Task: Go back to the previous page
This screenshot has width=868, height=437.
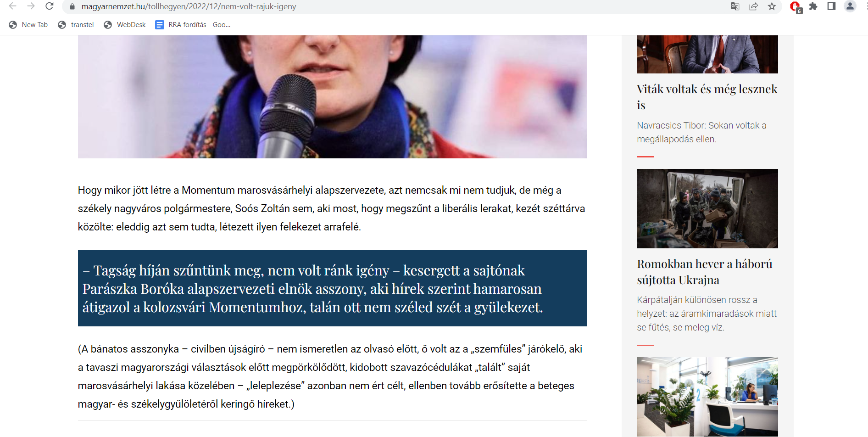Action: tap(12, 6)
